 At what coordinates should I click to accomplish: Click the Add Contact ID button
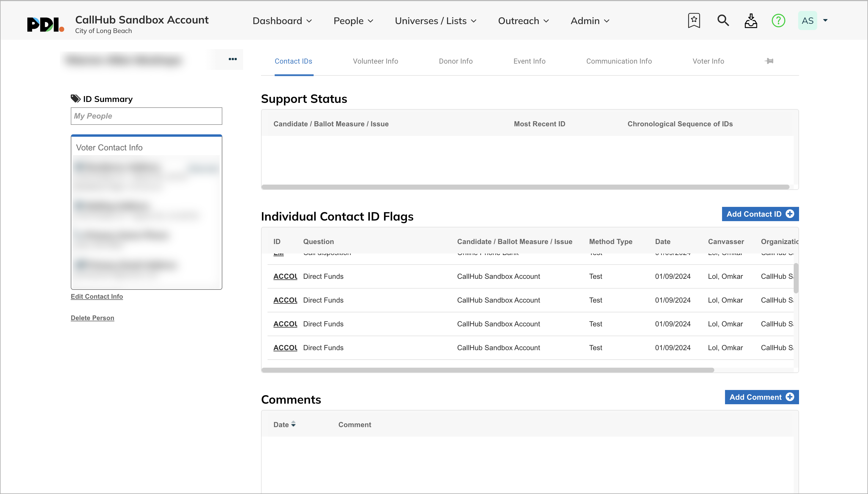(760, 214)
